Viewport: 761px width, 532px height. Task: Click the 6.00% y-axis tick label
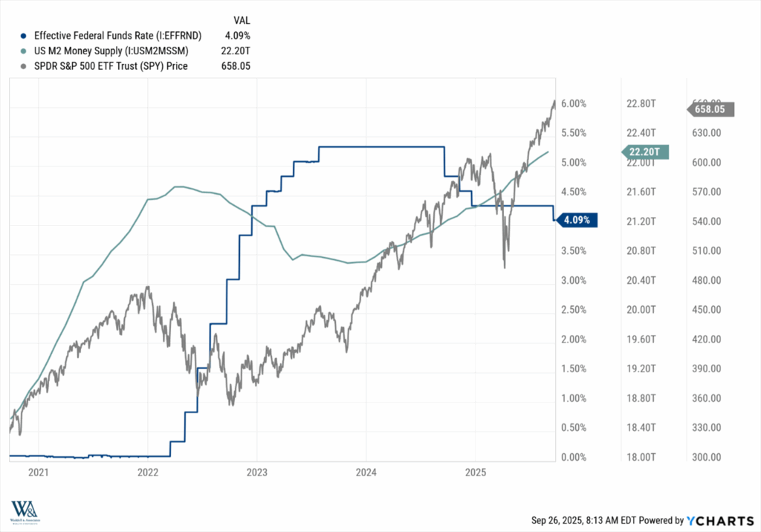[574, 104]
